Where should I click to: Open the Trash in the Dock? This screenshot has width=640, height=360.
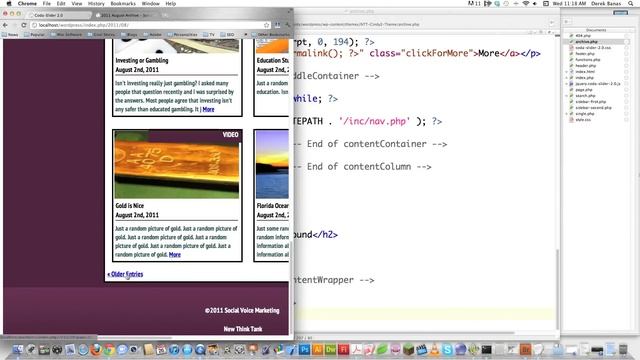point(623,350)
